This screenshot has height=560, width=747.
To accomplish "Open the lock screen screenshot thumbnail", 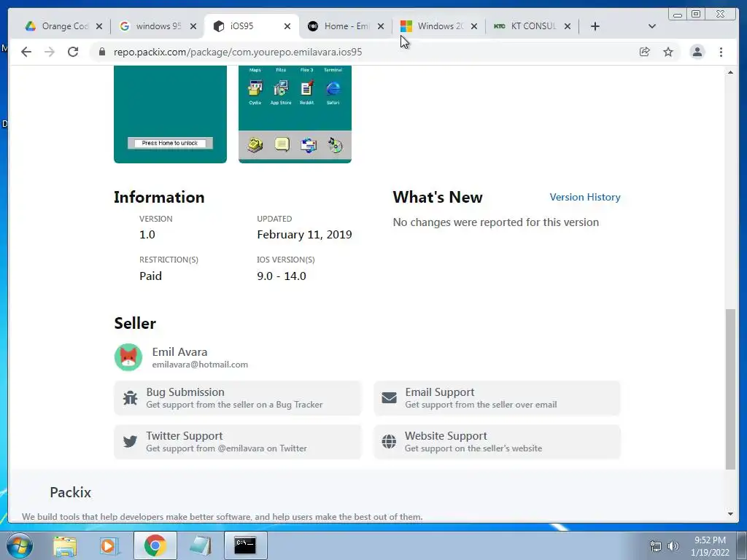I will 170,114.
